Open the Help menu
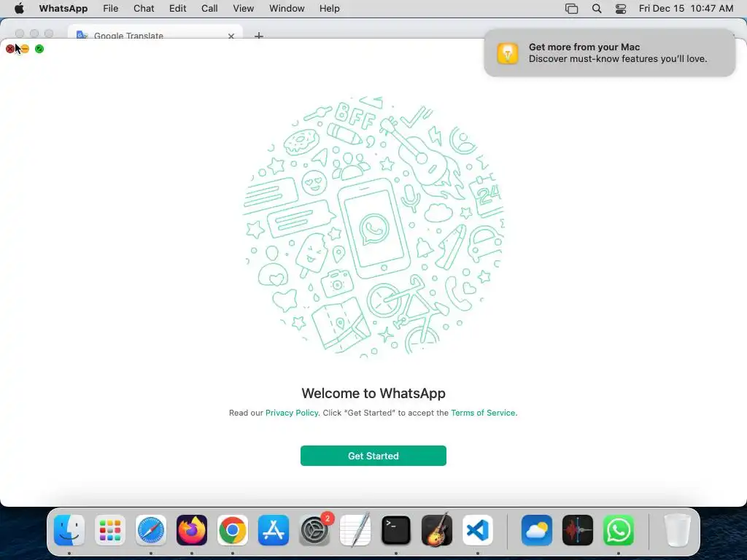This screenshot has height=560, width=747. pyautogui.click(x=329, y=9)
